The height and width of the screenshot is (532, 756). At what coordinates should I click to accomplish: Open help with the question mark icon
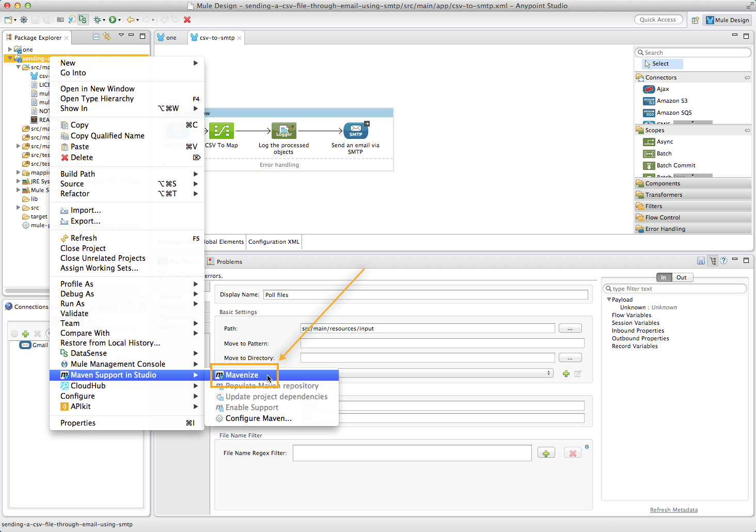[723, 261]
